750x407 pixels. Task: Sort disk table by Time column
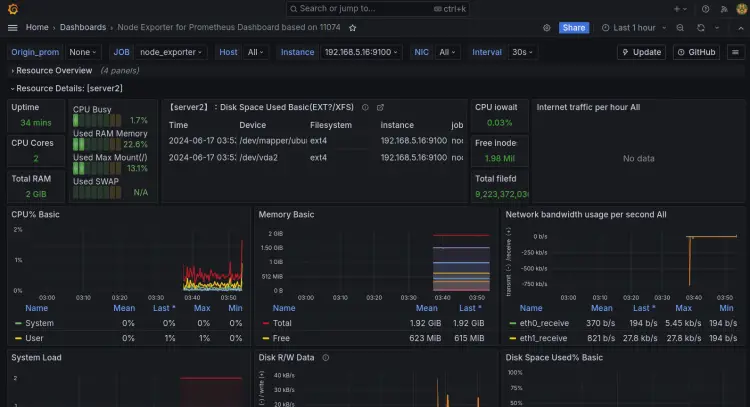pyautogui.click(x=178, y=125)
